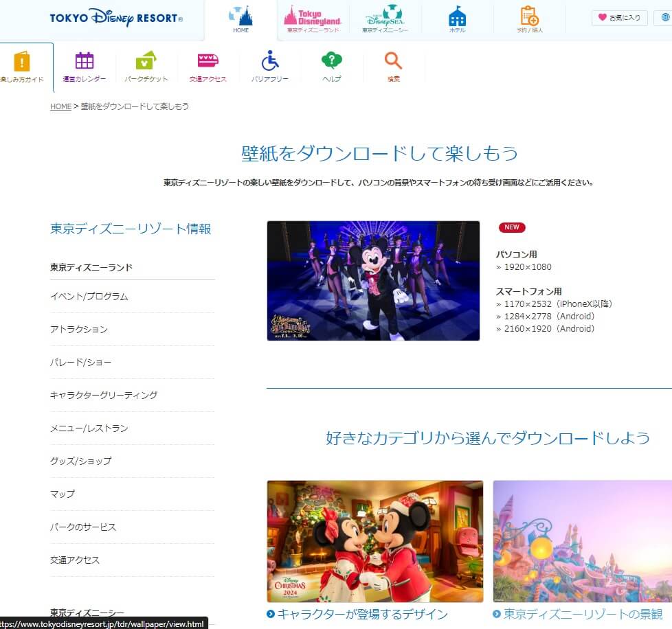
Task: Click the arrow icon beside 東京ディズニーリゾートの景観
Action: (497, 614)
